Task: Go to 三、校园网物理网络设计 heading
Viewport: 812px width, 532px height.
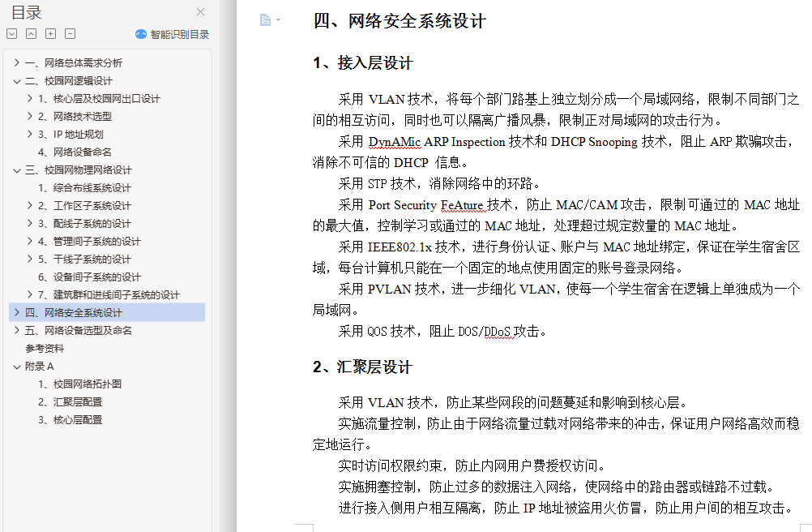Action: pyautogui.click(x=78, y=170)
